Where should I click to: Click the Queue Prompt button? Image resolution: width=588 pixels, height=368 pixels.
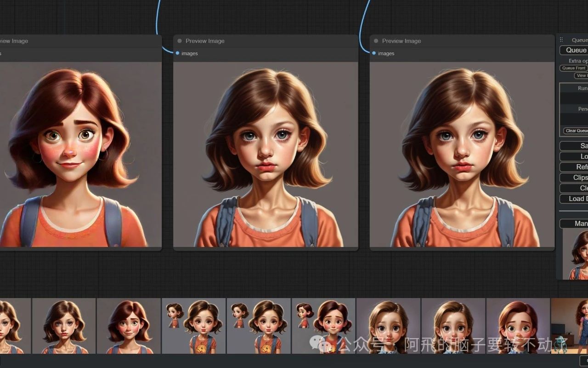click(x=574, y=50)
